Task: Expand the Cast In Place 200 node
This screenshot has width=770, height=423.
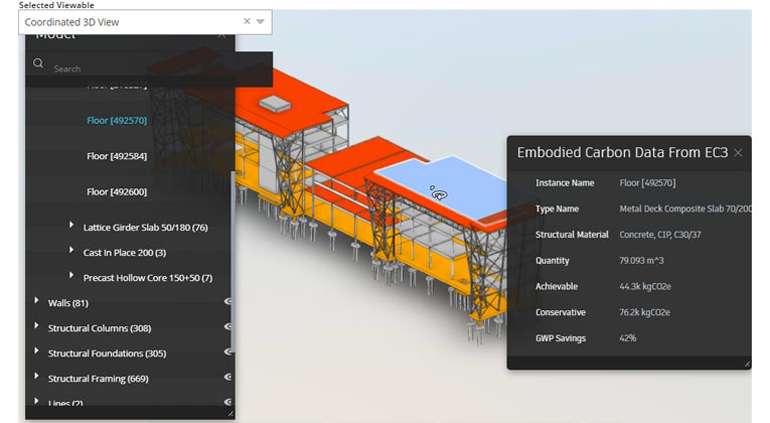Action: (71, 252)
